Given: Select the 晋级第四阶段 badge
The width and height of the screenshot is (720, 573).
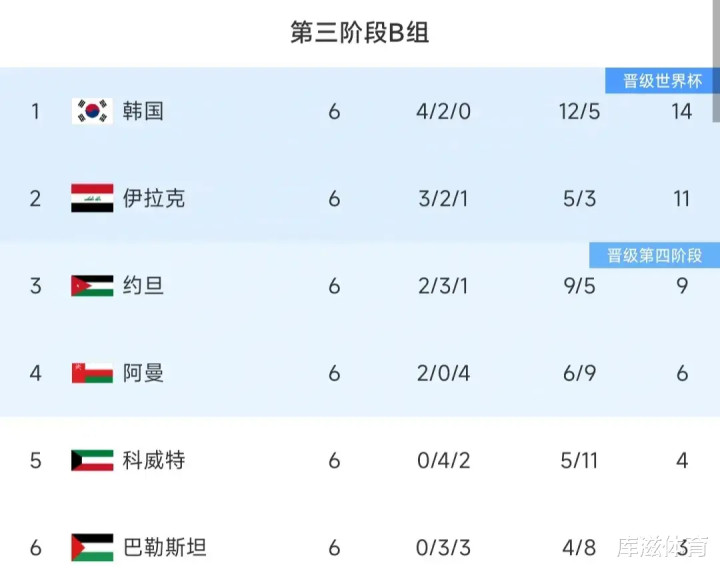Looking at the screenshot, I should coord(655,255).
